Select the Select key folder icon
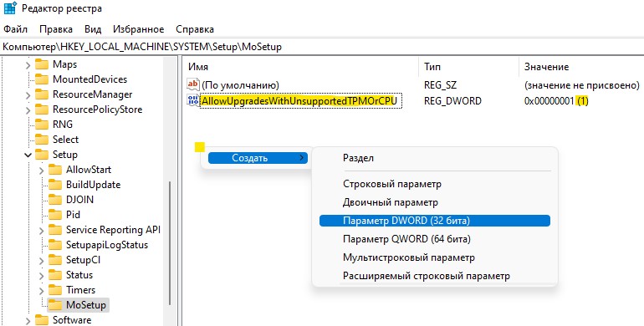 [x=42, y=140]
